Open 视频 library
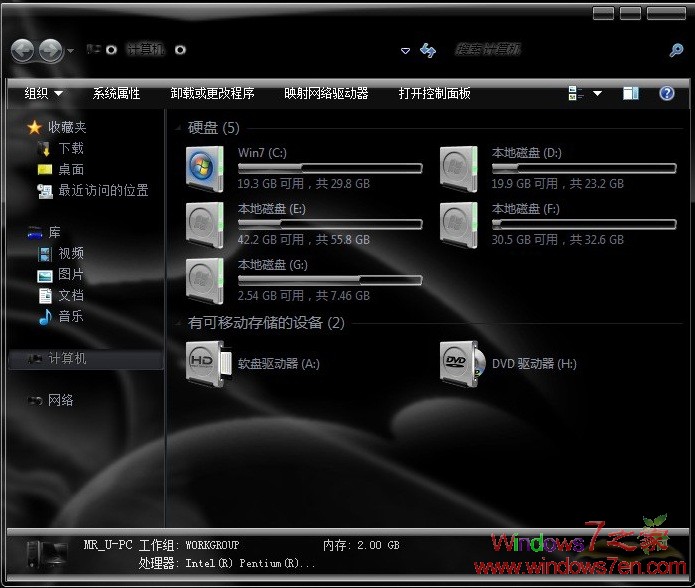The height and width of the screenshot is (588, 695). pos(71,253)
